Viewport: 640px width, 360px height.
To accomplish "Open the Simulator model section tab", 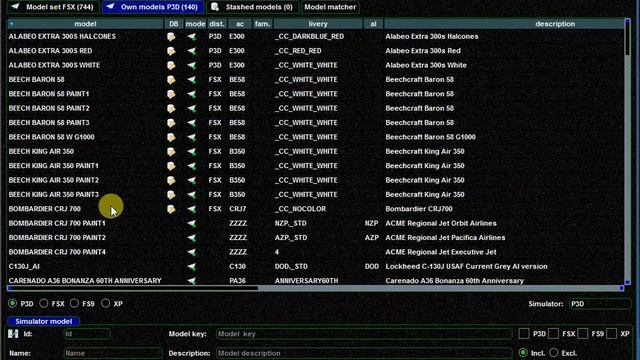I will pos(43,321).
